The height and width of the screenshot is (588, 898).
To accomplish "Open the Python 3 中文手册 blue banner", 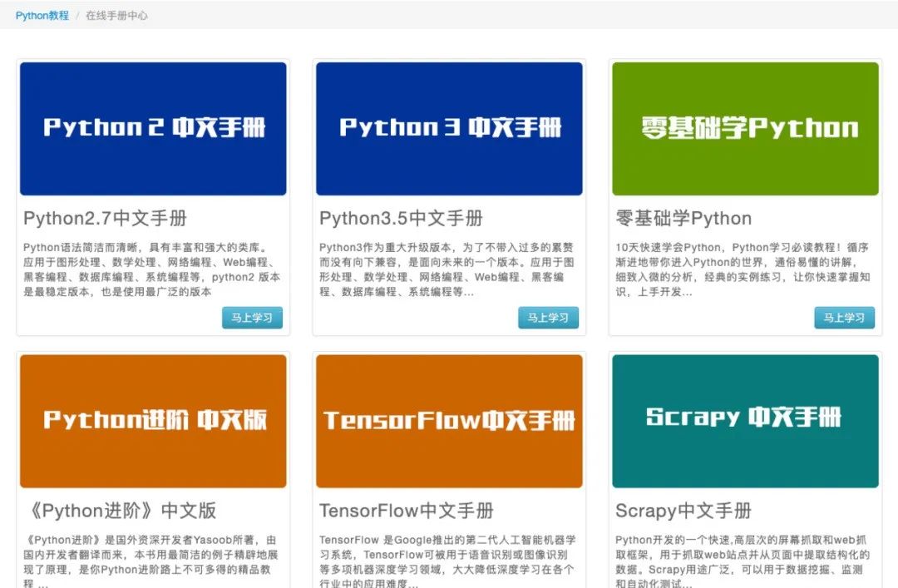I will point(449,129).
